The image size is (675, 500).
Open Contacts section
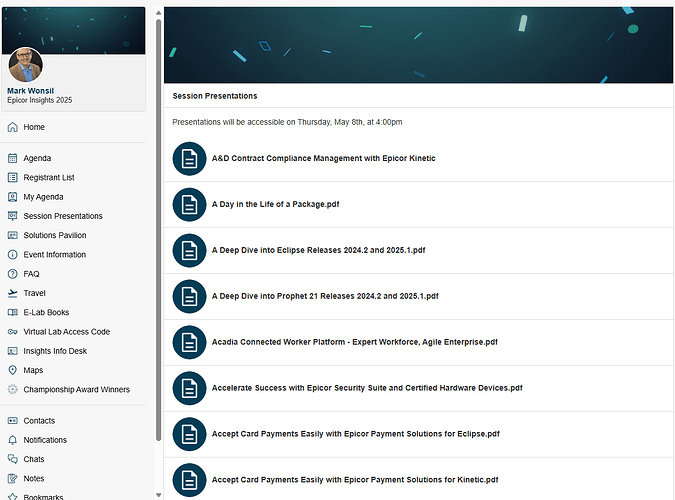click(39, 421)
